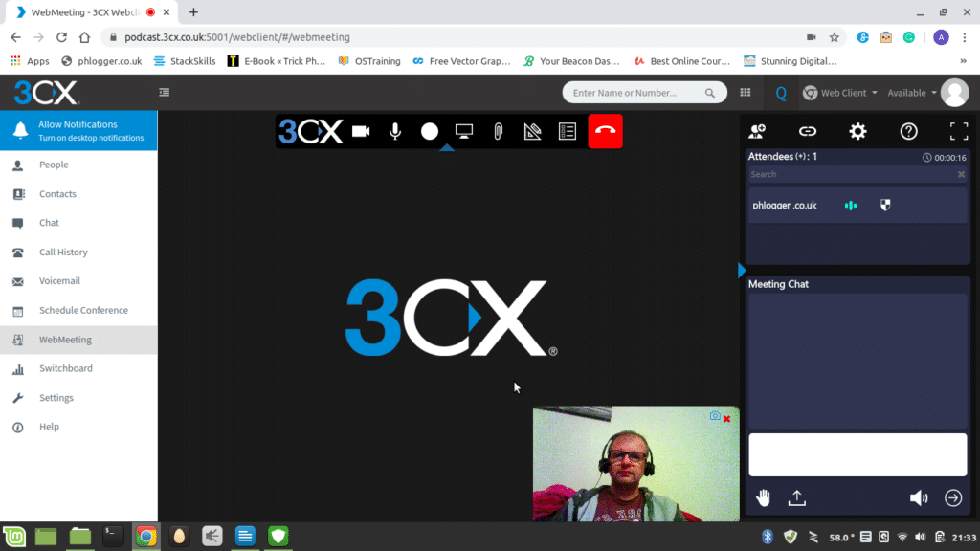The height and width of the screenshot is (551, 980).
Task: Toggle the camera in the meeting toolbar
Action: click(361, 132)
